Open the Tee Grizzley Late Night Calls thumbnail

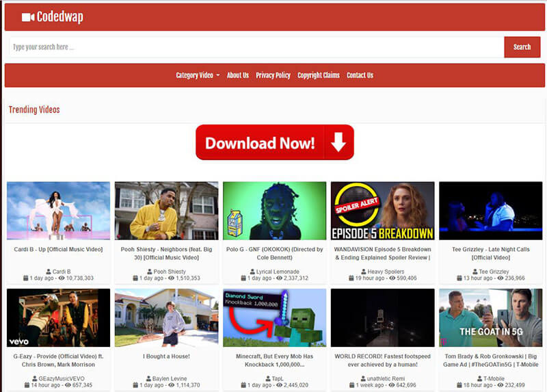[x=491, y=211]
